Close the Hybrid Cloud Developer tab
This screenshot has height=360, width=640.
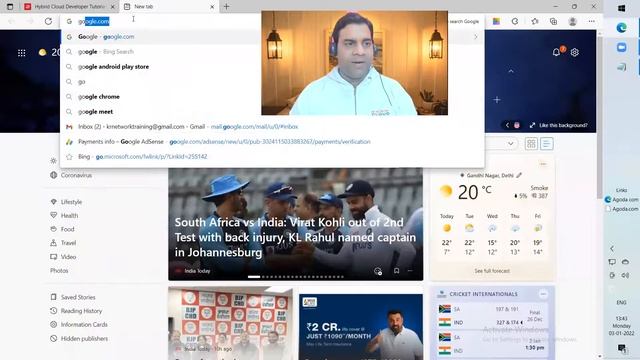tap(113, 7)
